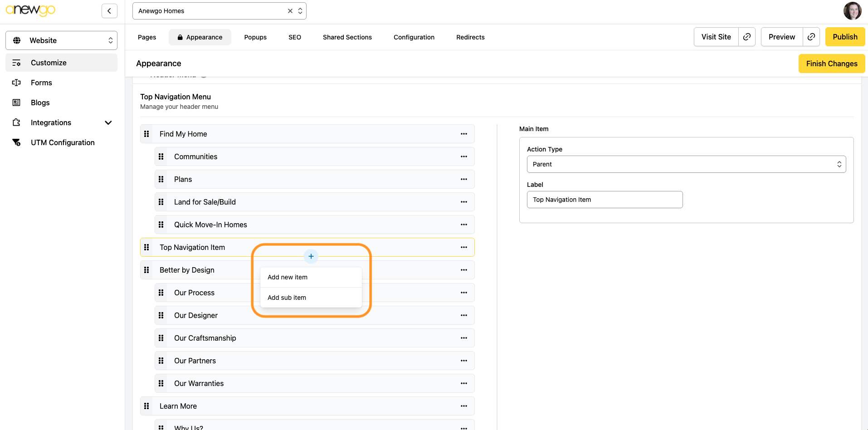Image resolution: width=868 pixels, height=430 pixels.
Task: Click the Finish Changes button
Action: (831, 64)
